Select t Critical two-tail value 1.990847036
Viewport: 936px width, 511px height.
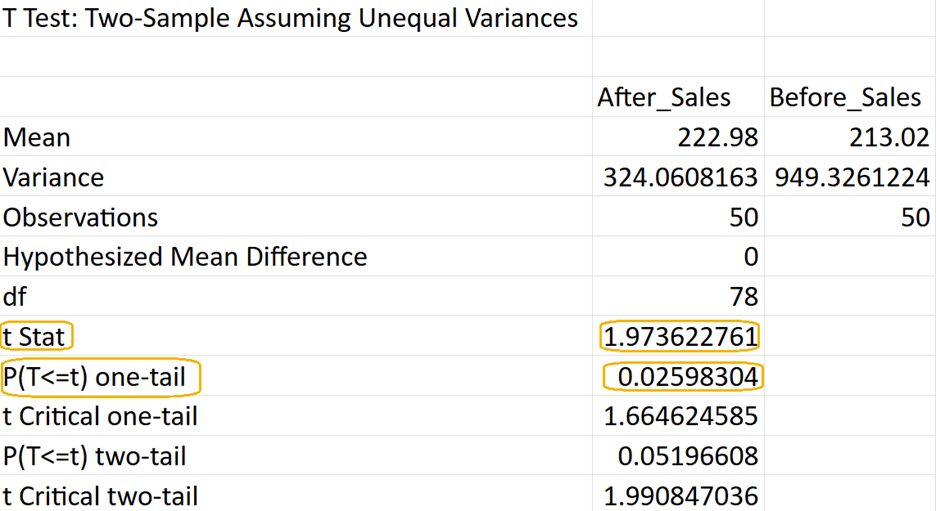click(680, 496)
